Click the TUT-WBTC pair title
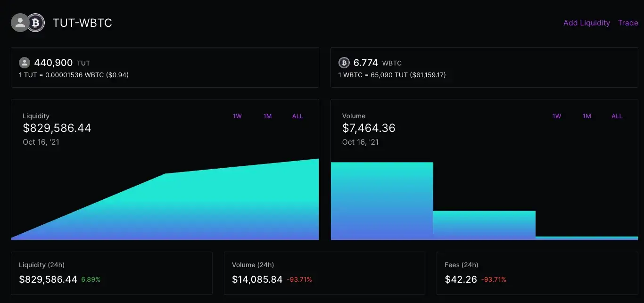The width and height of the screenshot is (644, 303). [x=83, y=23]
